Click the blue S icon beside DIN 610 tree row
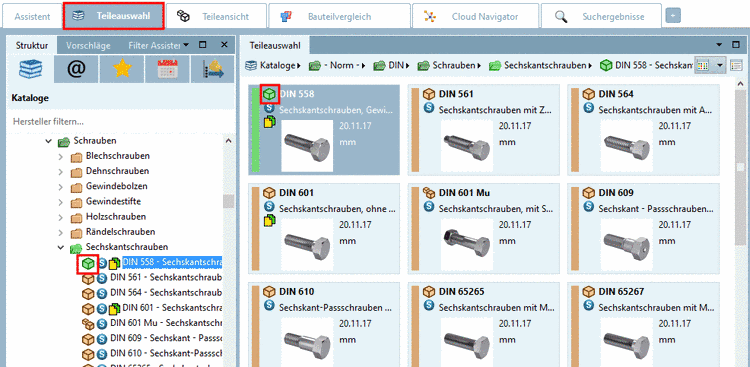Screen dimensions: 750x367 [x=102, y=355]
